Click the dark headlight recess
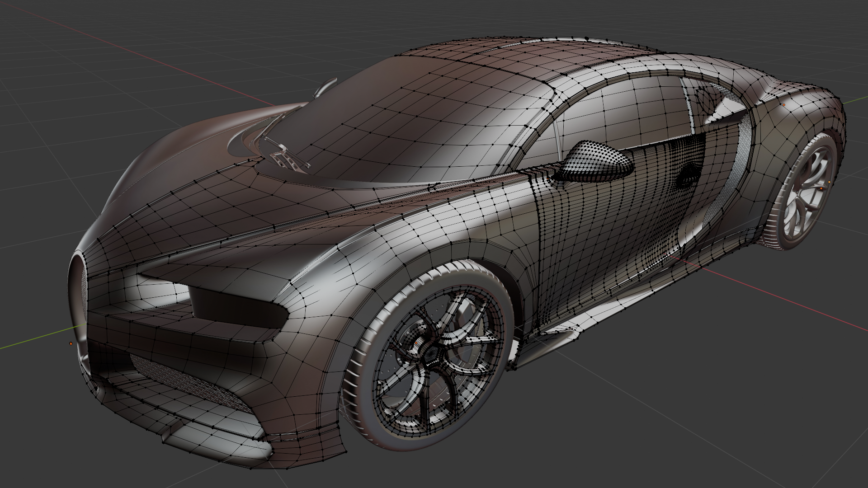Screen dimensions: 868x488 [x=238, y=306]
